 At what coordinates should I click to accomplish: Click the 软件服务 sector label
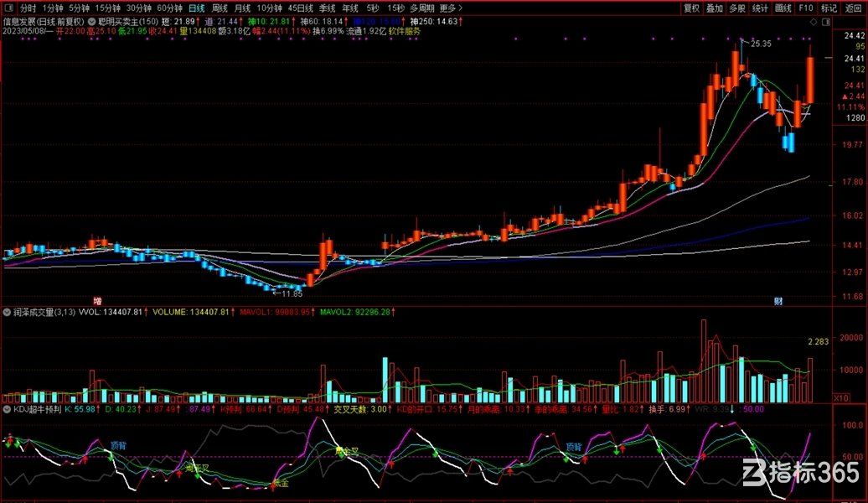pos(404,32)
